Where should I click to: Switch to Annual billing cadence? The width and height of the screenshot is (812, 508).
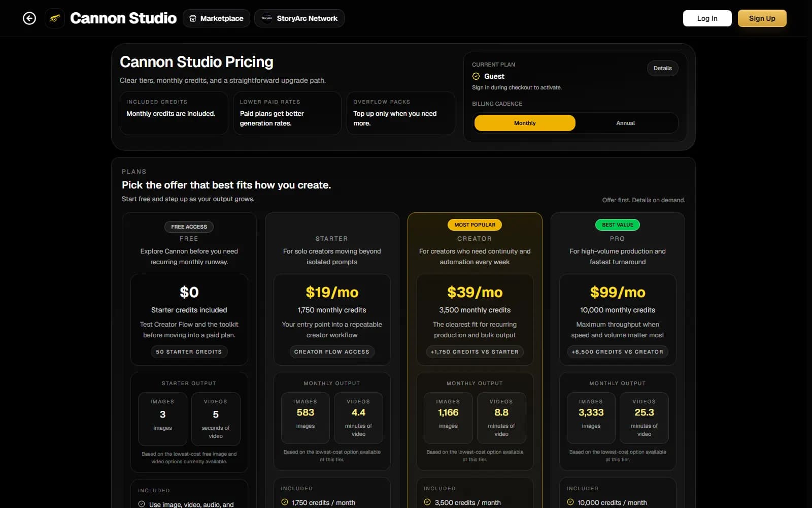pyautogui.click(x=625, y=123)
